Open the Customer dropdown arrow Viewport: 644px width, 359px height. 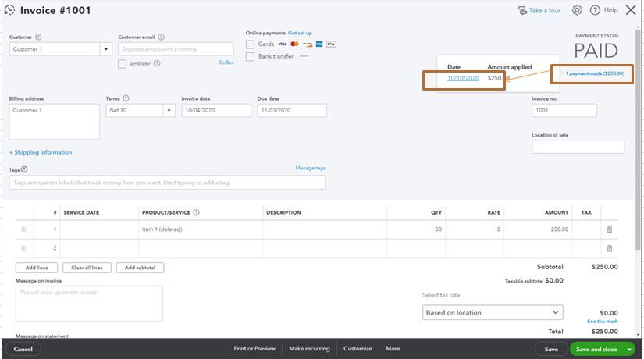[x=106, y=49]
